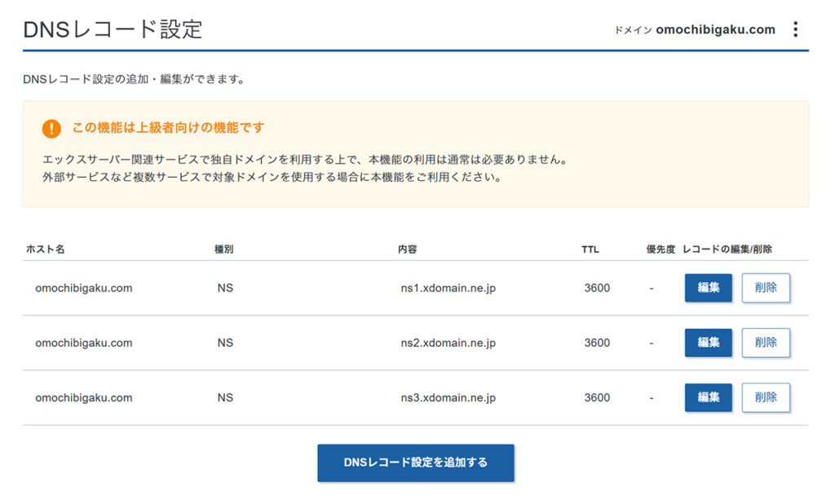This screenshot has width=835, height=504.
Task: Open the three-dot menu next to the domain
Action: tap(795, 29)
